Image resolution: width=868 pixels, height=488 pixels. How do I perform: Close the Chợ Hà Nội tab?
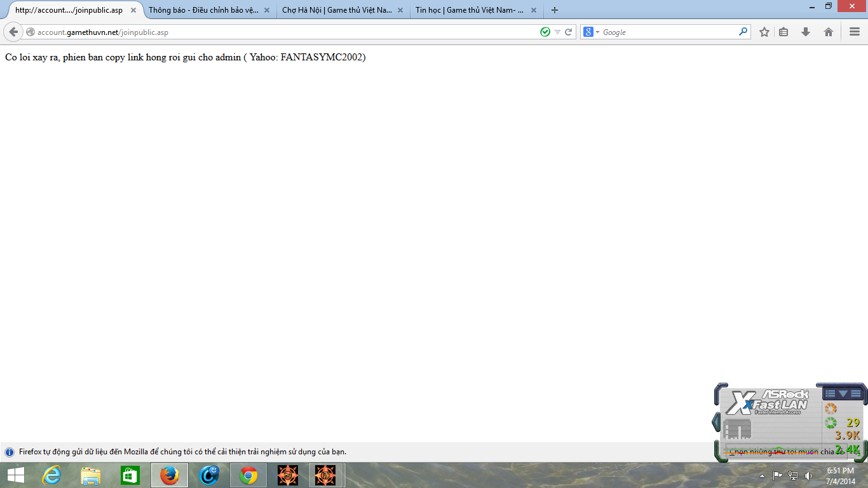(400, 10)
